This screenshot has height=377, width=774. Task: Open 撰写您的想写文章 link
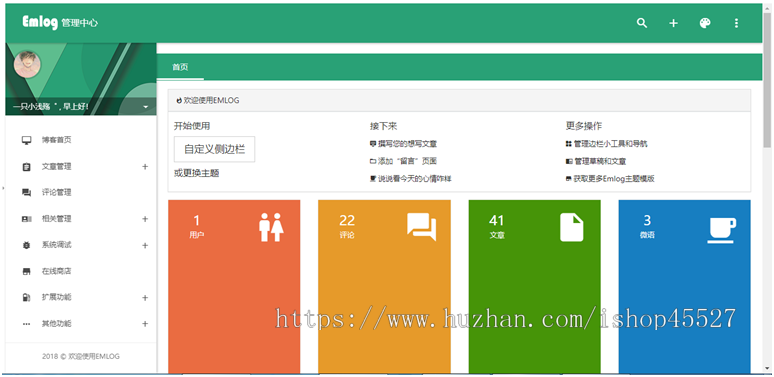click(403, 144)
